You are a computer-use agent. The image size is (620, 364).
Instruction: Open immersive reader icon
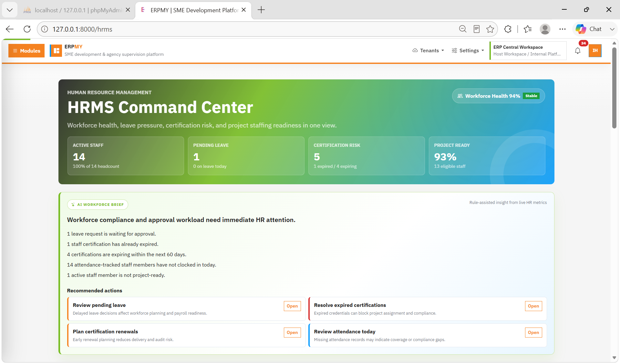(476, 29)
